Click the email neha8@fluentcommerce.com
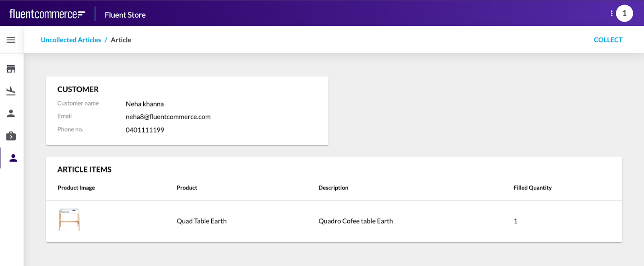644x266 pixels. tap(168, 117)
